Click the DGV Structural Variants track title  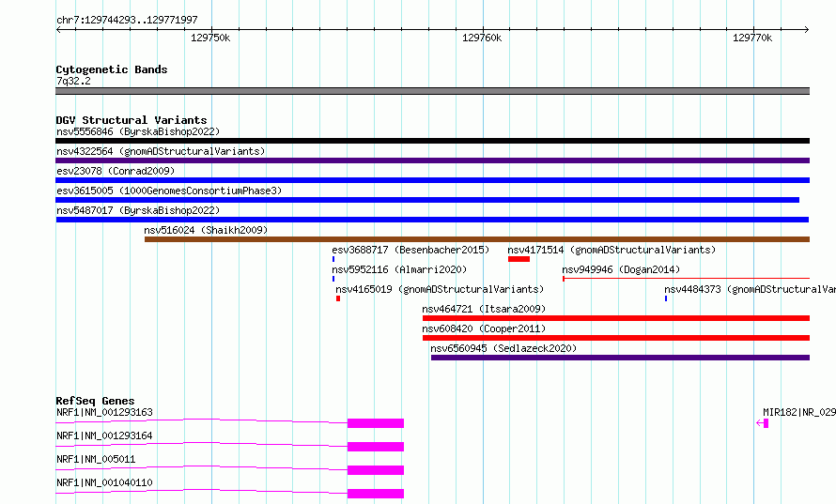pyautogui.click(x=132, y=120)
